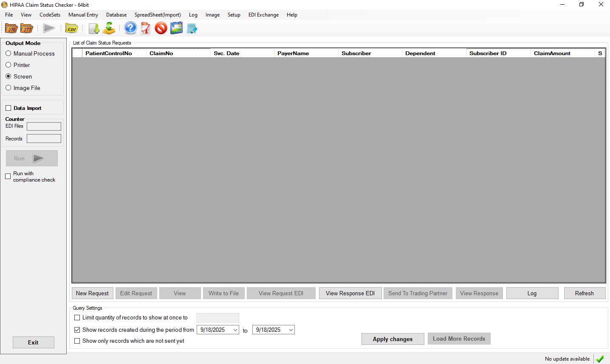
Task: Open the EDI Exchange menu
Action: (x=264, y=14)
